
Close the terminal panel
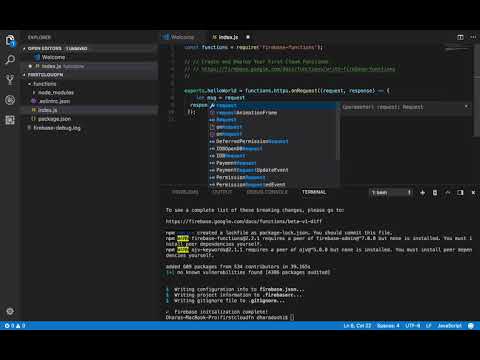pos(473,192)
